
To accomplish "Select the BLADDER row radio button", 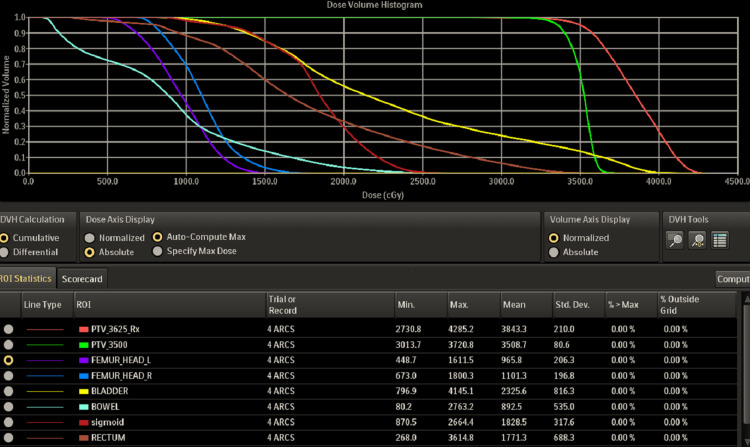I will pyautogui.click(x=8, y=391).
